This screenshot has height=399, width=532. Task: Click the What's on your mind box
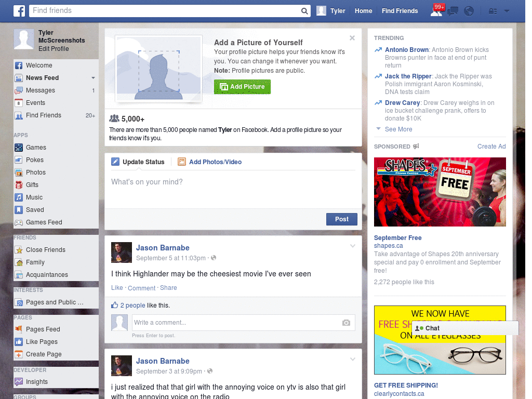[x=233, y=189]
